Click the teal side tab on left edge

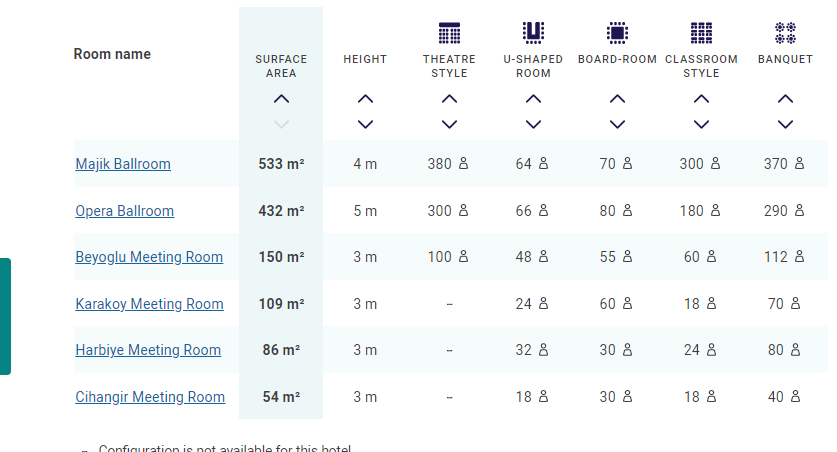[5, 316]
